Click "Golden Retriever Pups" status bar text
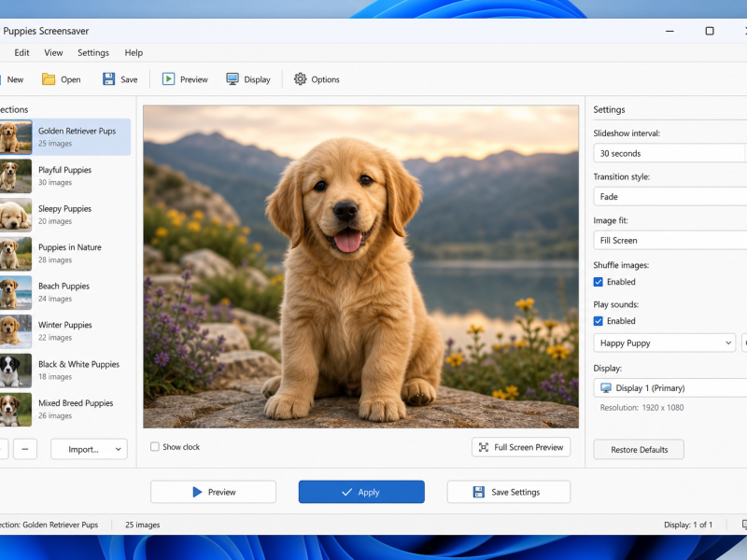Viewport: 747px width, 560px height. point(61,525)
